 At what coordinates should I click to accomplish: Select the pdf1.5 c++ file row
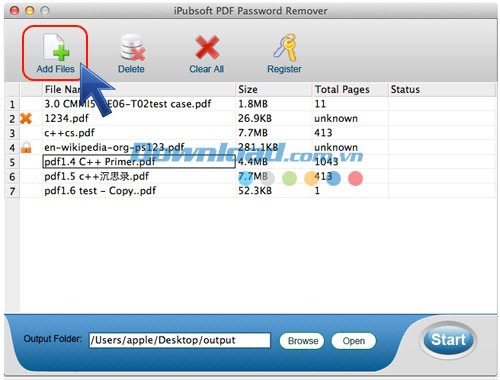click(250, 176)
